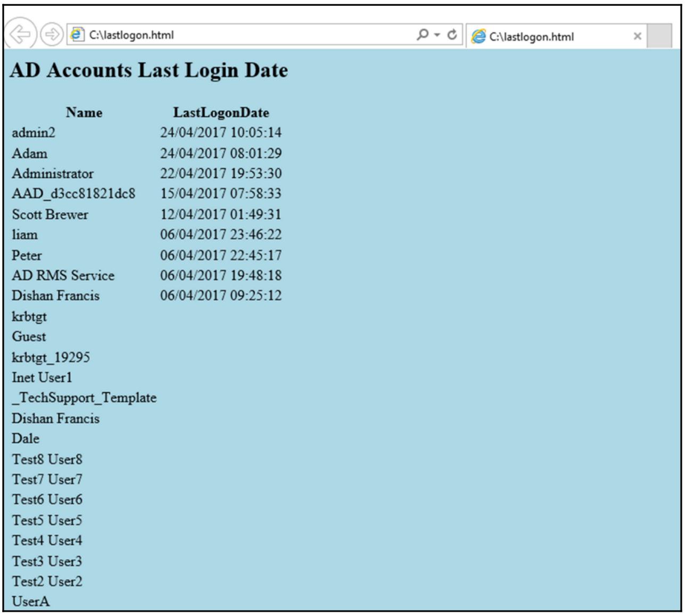The width and height of the screenshot is (685, 616).
Task: Click the magnifier search icon
Action: click(x=422, y=35)
